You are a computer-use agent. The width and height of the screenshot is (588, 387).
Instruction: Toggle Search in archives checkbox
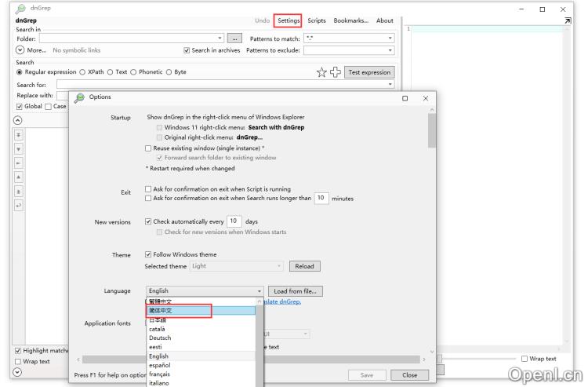pos(187,50)
